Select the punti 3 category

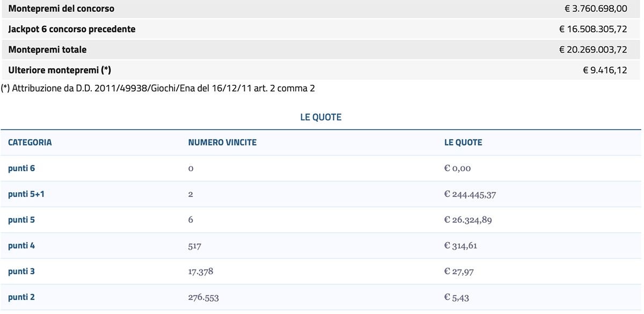21,271
